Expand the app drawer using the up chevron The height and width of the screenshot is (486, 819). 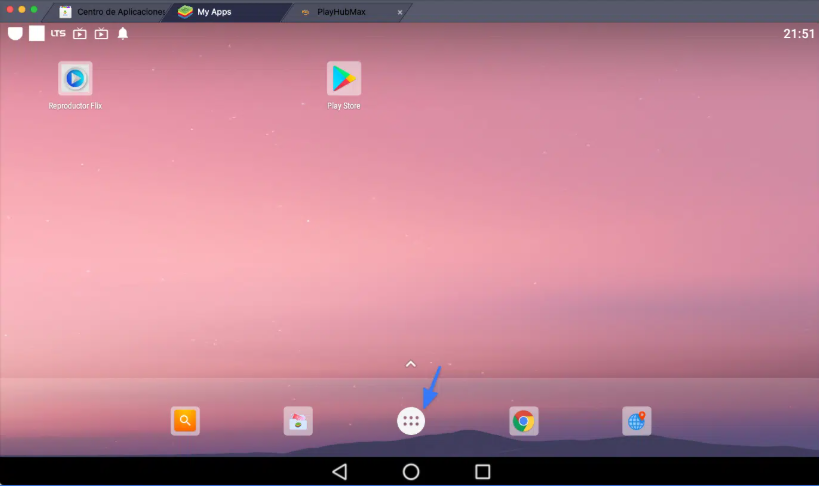click(410, 365)
